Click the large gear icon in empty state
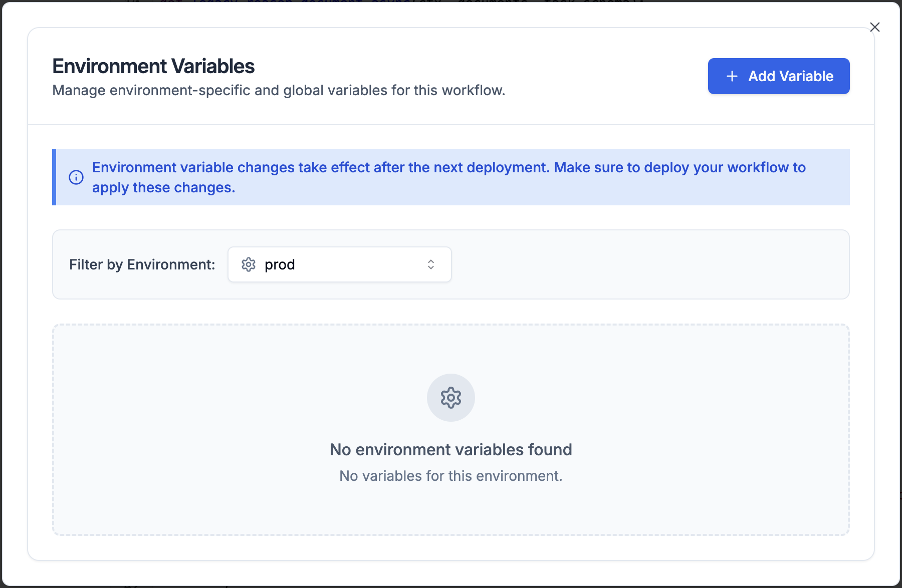Viewport: 902px width, 588px height. pos(451,398)
